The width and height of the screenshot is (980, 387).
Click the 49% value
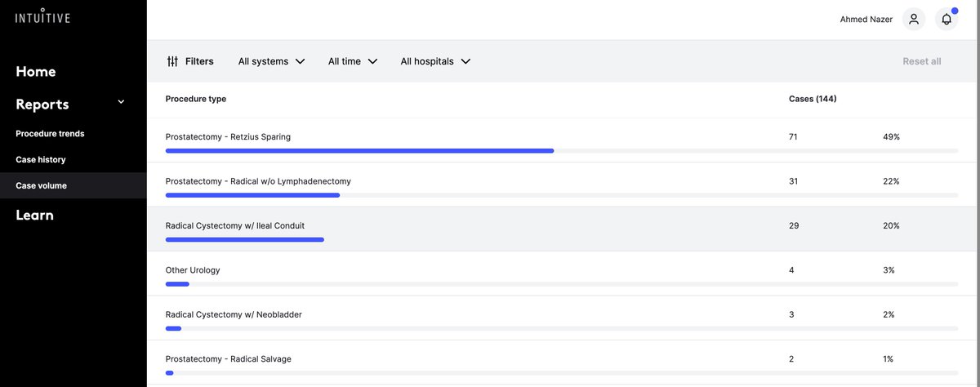[891, 137]
